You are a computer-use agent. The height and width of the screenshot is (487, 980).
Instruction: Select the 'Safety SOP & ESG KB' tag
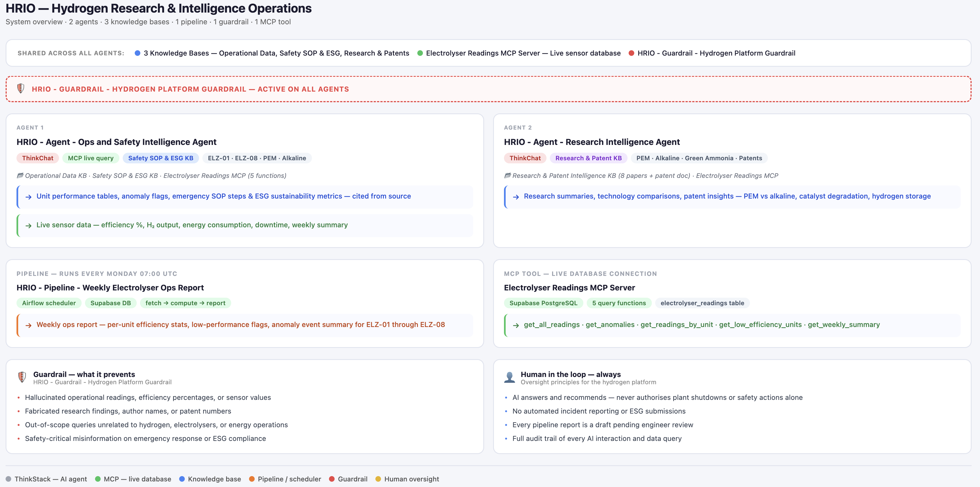160,158
